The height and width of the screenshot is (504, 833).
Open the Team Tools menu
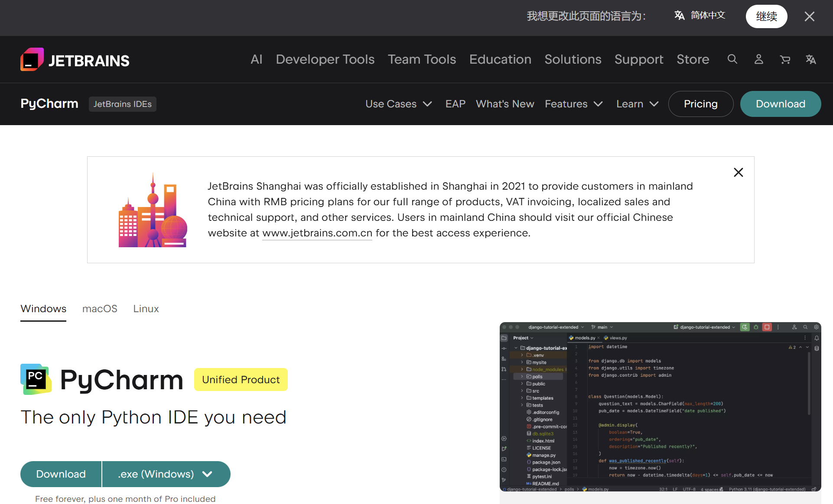422,59
